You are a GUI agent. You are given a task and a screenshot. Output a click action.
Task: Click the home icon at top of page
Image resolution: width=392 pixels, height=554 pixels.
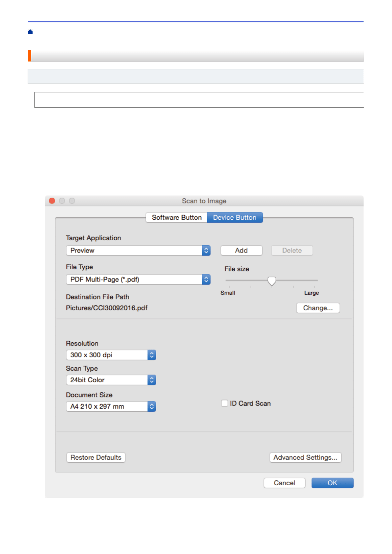(x=30, y=32)
